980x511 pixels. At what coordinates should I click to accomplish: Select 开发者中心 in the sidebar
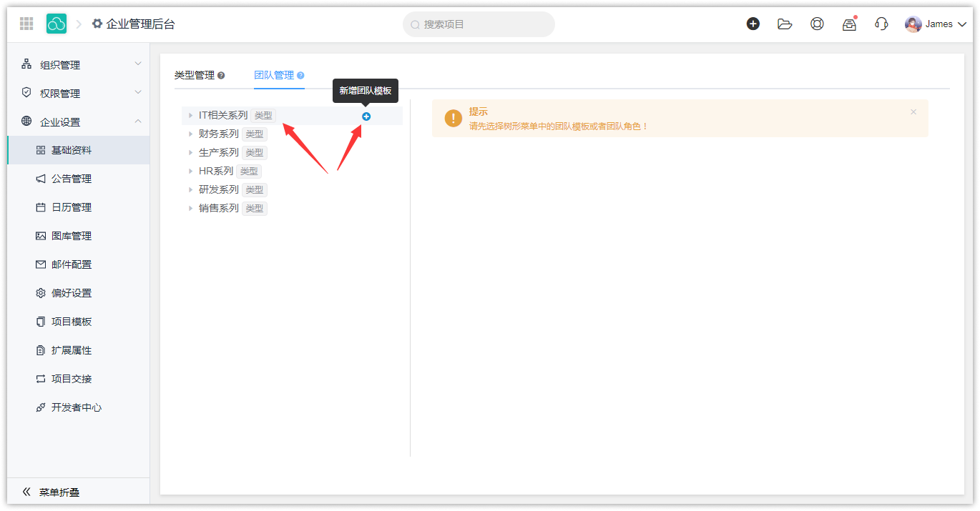pos(77,407)
